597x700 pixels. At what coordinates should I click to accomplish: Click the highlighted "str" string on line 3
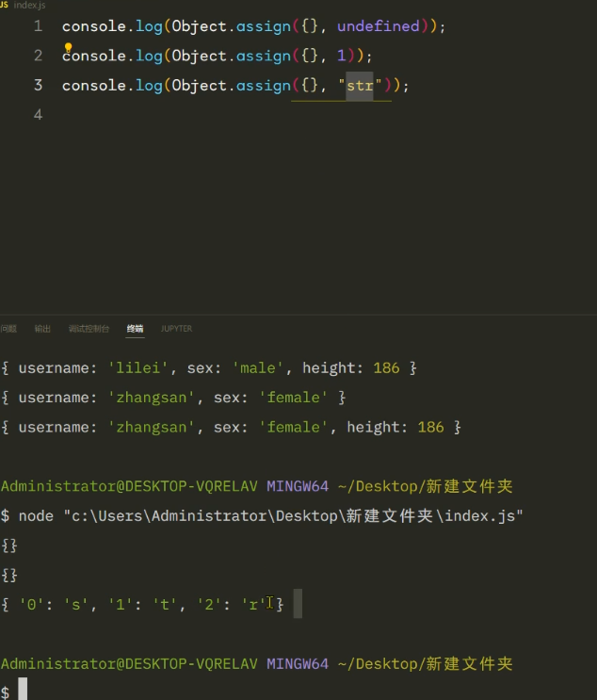click(360, 86)
